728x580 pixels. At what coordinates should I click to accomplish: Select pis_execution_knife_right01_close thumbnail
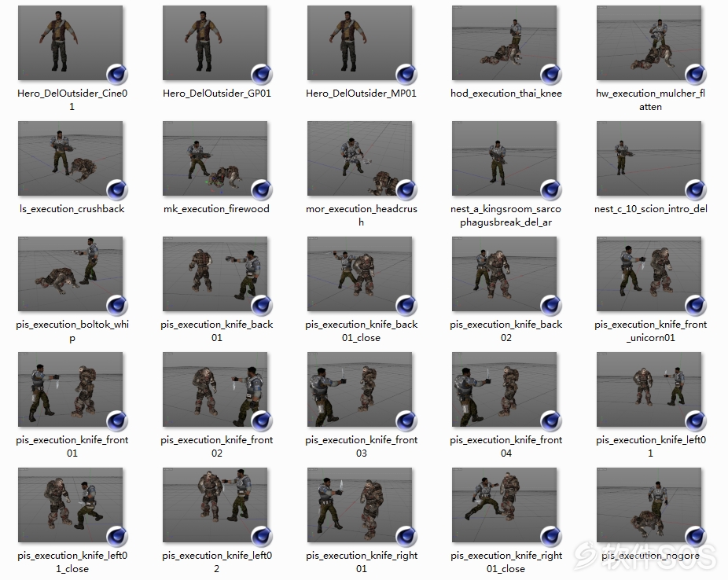[x=504, y=505]
